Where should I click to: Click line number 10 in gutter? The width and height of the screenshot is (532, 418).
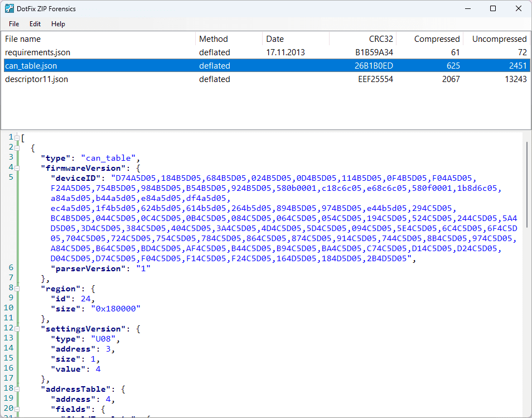[9, 308]
